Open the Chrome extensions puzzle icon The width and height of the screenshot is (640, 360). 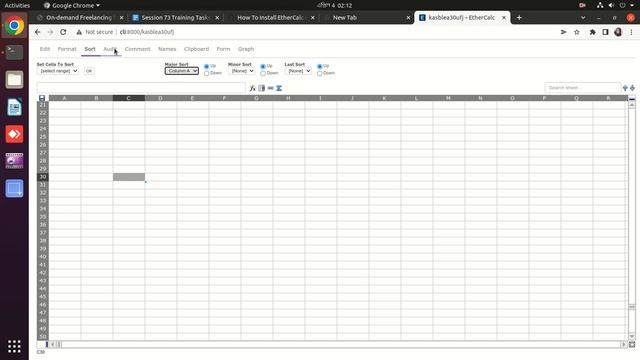[x=592, y=32]
